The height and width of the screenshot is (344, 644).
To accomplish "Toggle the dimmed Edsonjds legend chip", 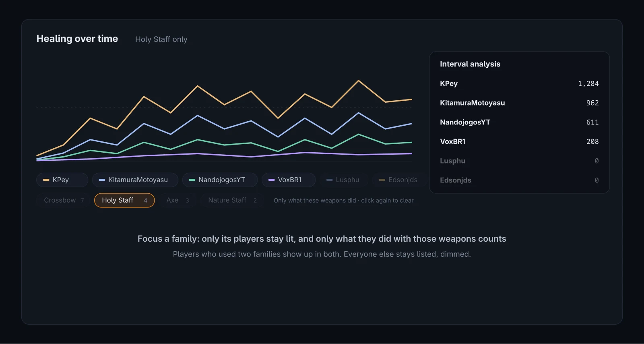I will [x=399, y=180].
